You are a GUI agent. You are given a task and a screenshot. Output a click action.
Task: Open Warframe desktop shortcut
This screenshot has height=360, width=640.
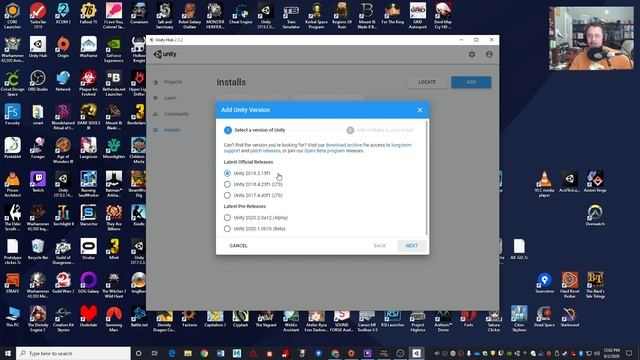[x=88, y=47]
